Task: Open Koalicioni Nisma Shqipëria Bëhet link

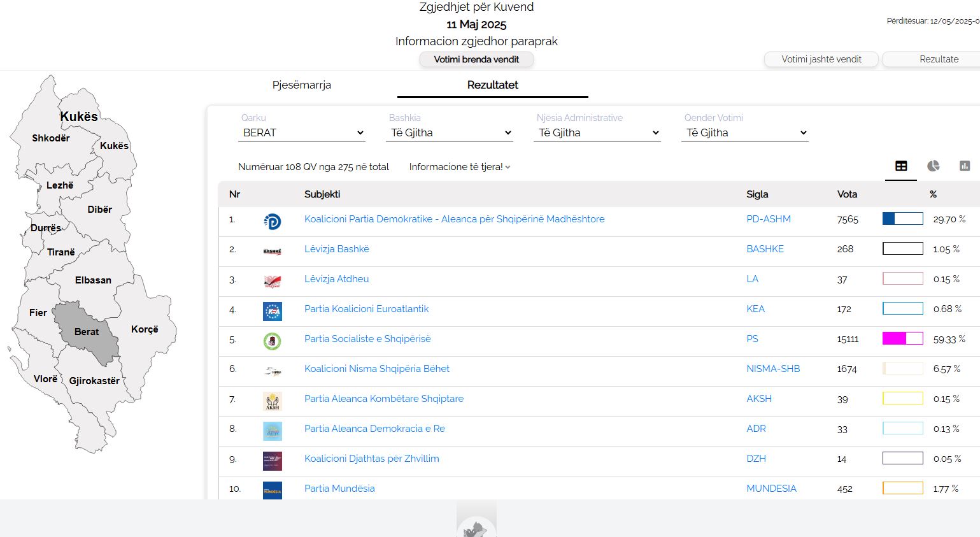Action: [376, 369]
